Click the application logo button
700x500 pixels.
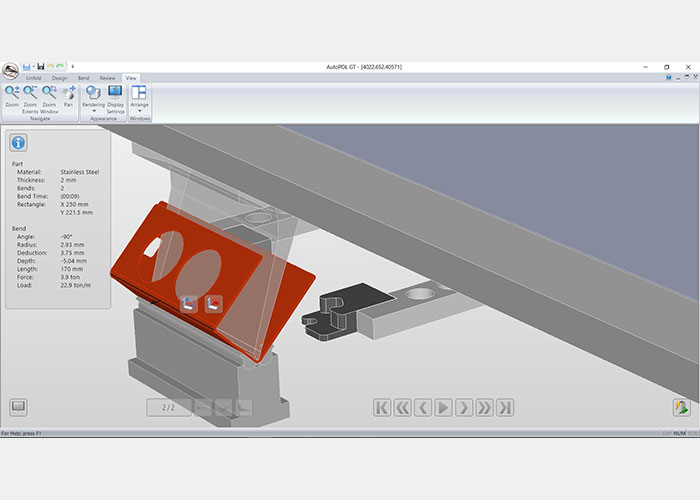coord(10,70)
